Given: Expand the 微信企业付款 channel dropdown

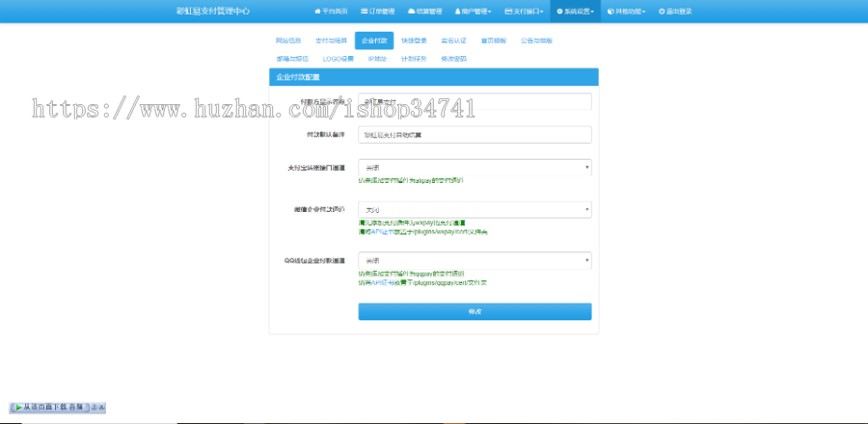Looking at the screenshot, I should point(474,210).
